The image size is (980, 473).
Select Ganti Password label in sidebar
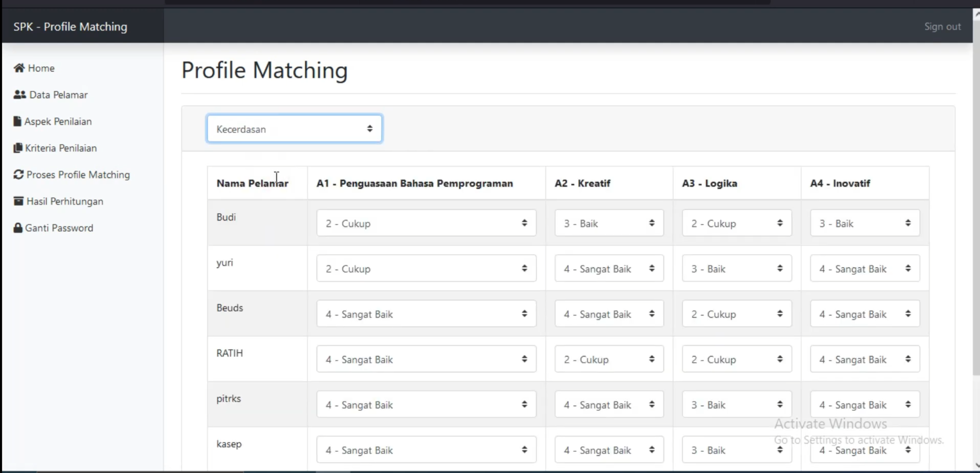coord(59,228)
